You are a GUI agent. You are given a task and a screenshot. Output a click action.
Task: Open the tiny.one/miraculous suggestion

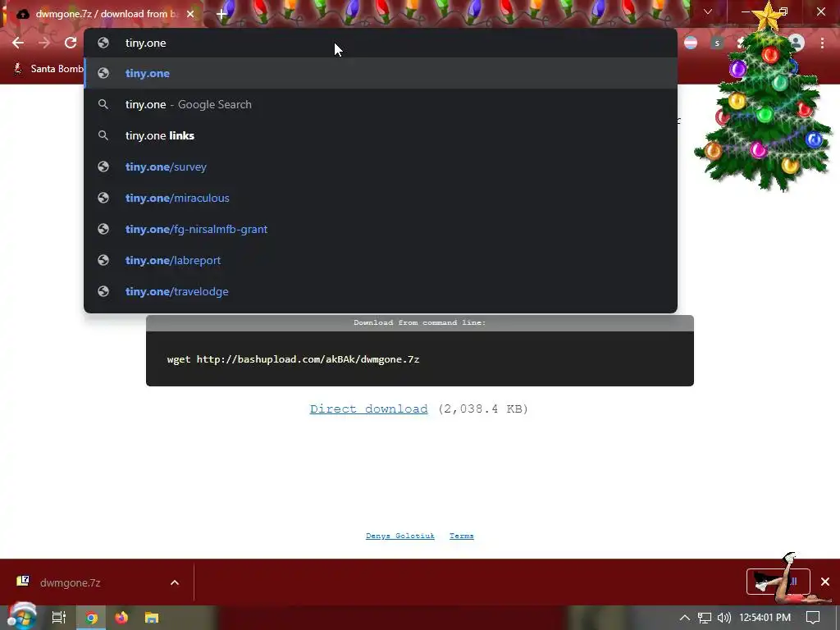(381, 198)
